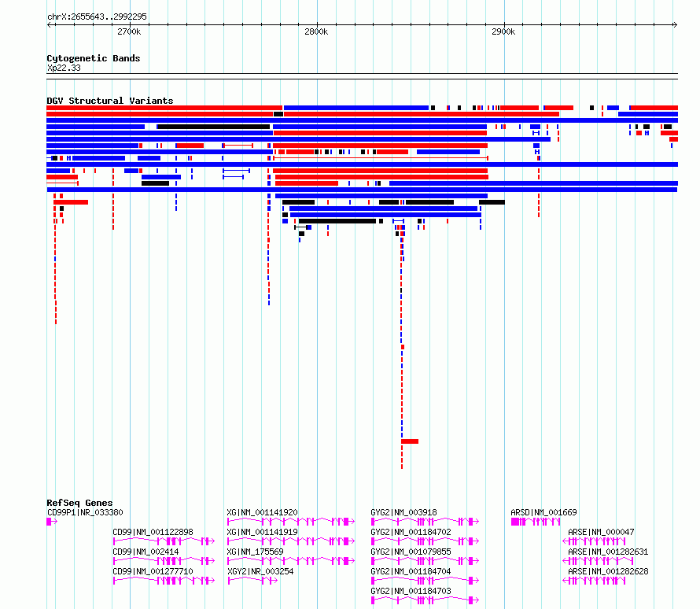Select transcript CD99|NM_001122898
This screenshot has width=700, height=609.
[153, 532]
